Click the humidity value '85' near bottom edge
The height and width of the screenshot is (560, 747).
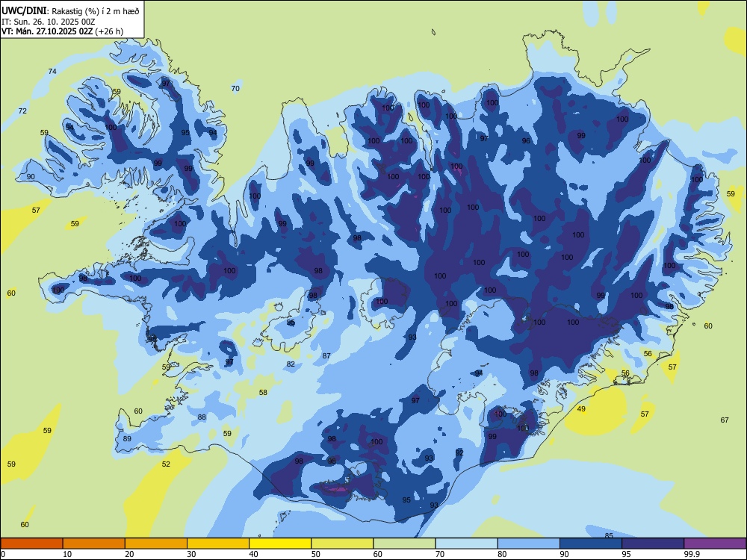[x=609, y=535]
